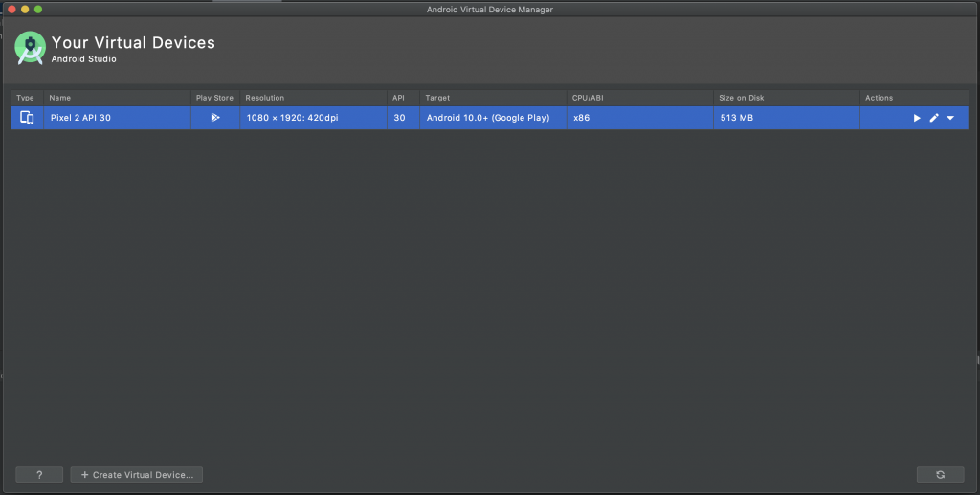The width and height of the screenshot is (980, 495).
Task: Click the phone/tablet device type icon
Action: point(27,118)
